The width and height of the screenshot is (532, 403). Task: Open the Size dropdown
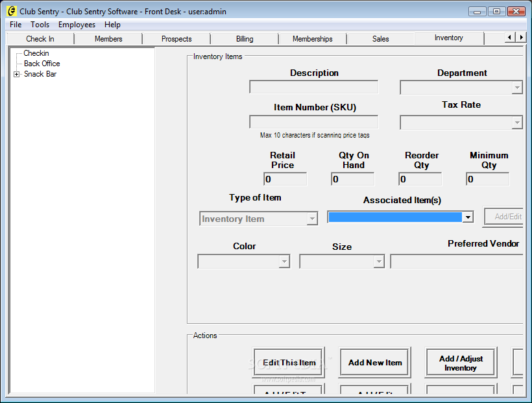[x=379, y=262]
